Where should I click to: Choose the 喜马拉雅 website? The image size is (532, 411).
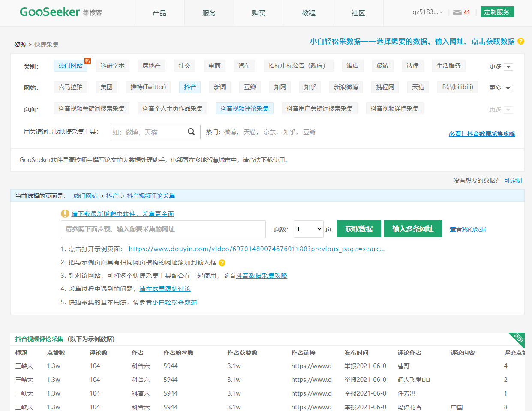tap(71, 87)
